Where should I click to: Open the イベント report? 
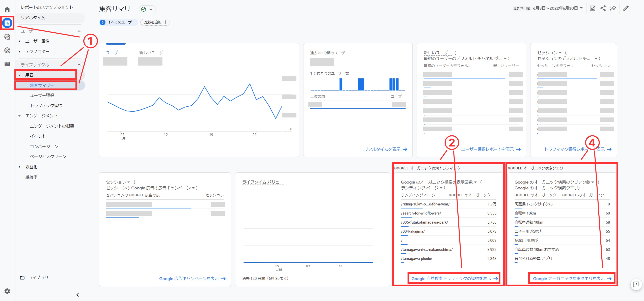[38, 136]
